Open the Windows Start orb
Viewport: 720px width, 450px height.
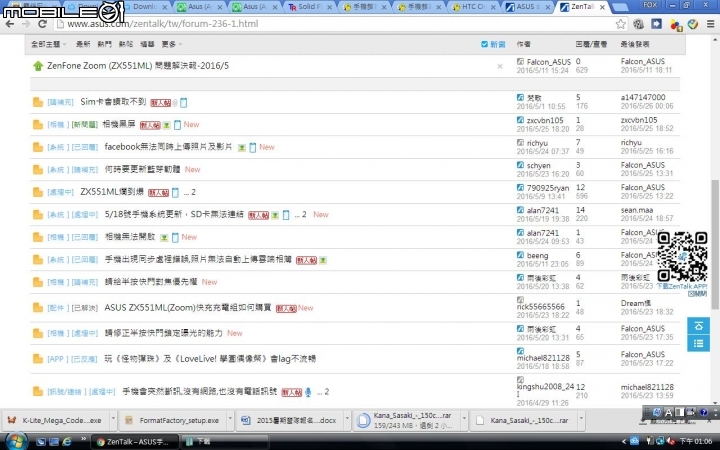pyautogui.click(x=15, y=441)
